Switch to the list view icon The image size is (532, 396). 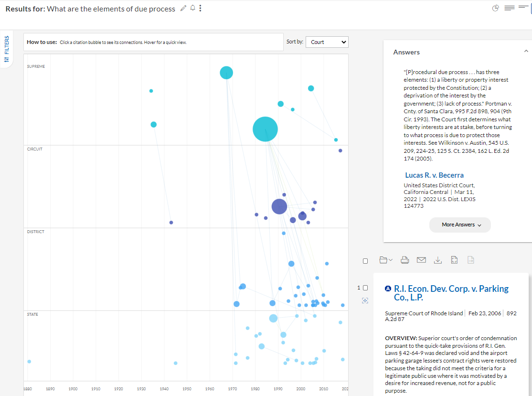[510, 9]
